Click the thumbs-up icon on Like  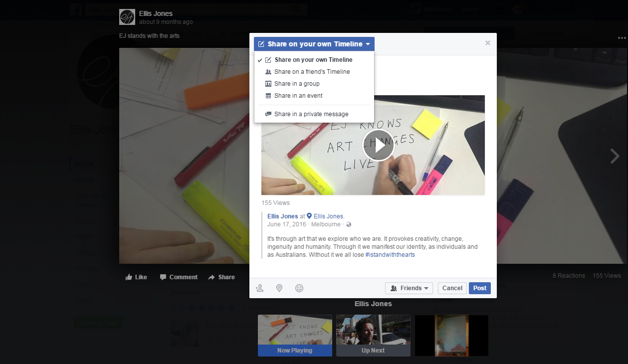(129, 277)
